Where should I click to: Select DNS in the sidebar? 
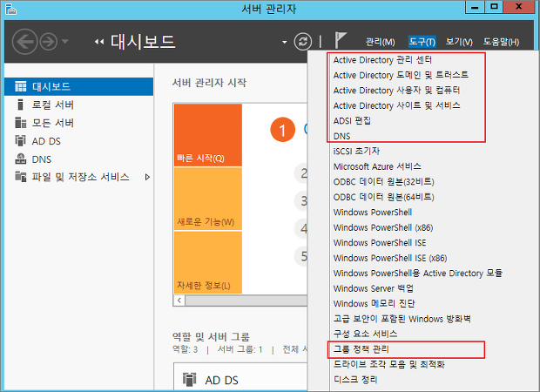[79, 159]
